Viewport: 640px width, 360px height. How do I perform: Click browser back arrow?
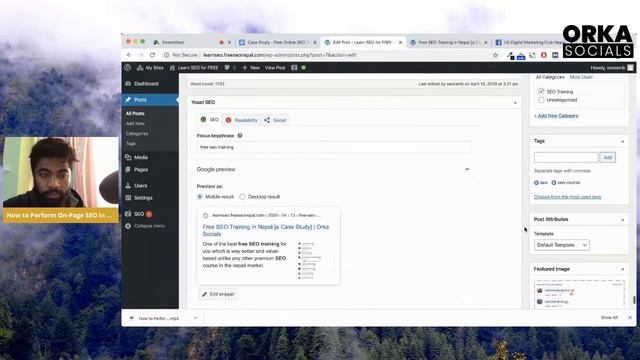(x=129, y=55)
